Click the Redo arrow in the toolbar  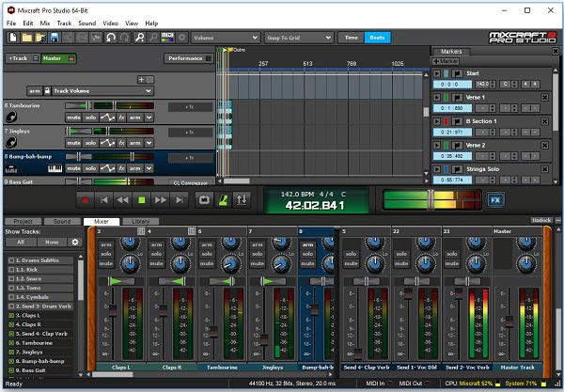pos(125,38)
